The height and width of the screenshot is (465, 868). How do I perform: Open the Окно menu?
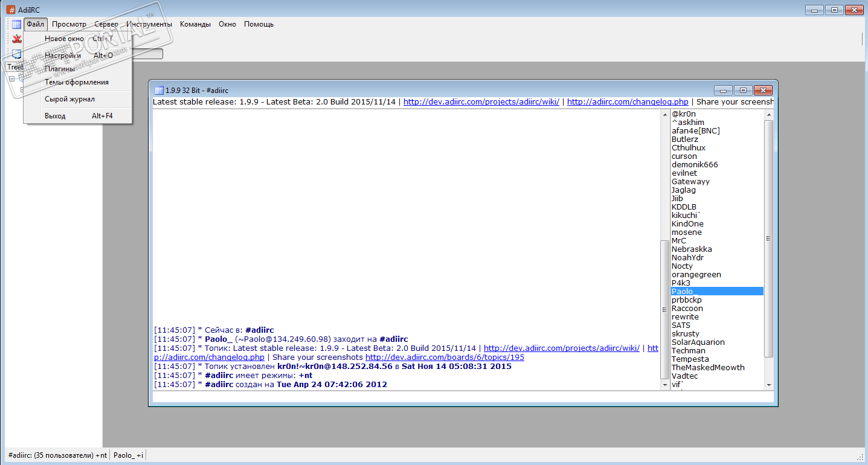point(227,24)
